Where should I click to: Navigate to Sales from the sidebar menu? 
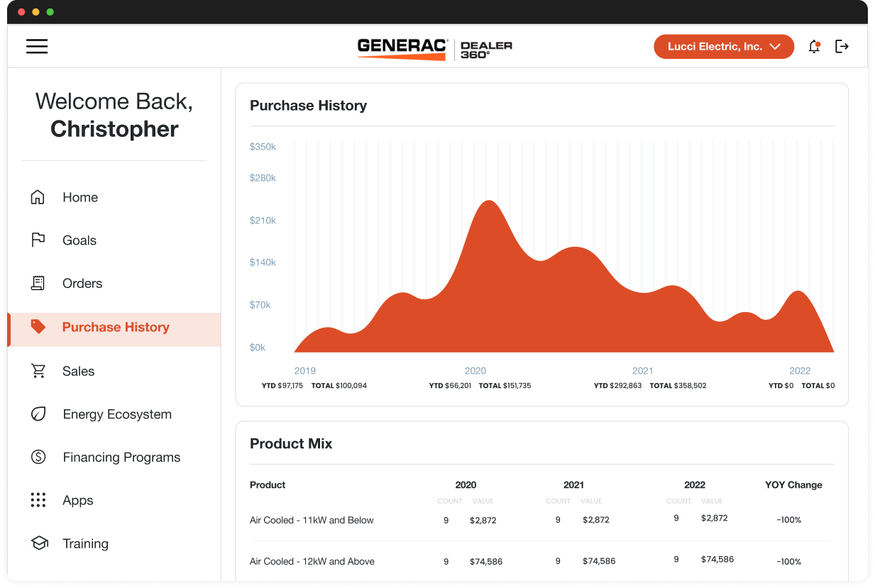tap(78, 371)
